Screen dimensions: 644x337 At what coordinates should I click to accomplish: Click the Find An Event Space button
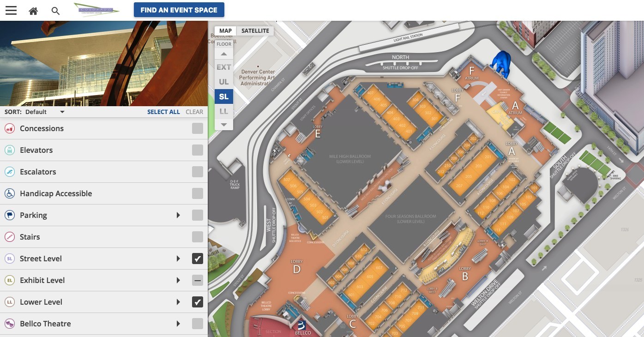[x=179, y=10]
